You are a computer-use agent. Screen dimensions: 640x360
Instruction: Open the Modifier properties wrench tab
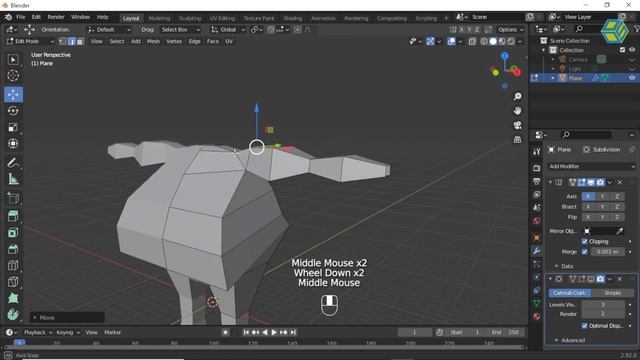537,251
